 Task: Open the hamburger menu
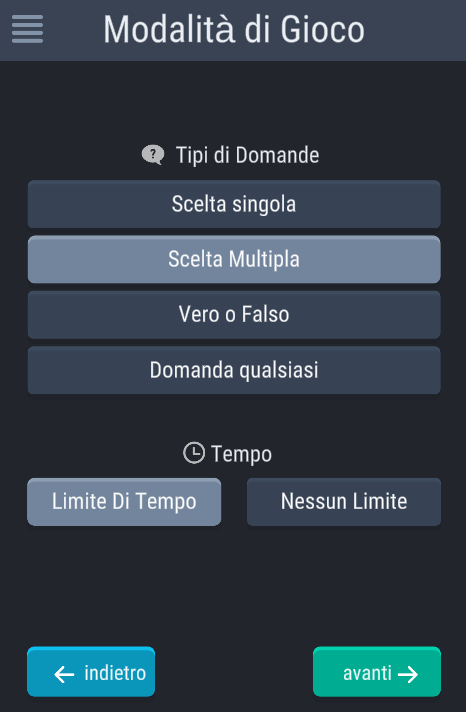pos(27,29)
